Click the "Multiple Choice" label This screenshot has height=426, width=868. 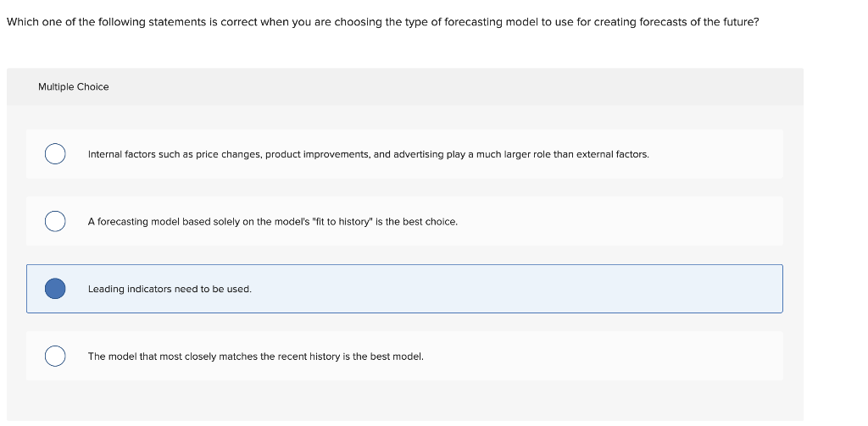(74, 87)
